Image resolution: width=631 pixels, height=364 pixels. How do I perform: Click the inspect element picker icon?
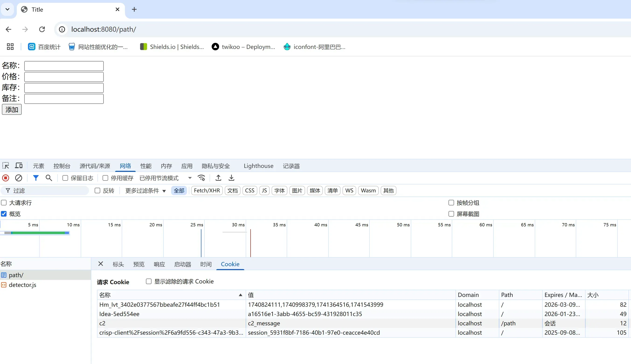(x=6, y=166)
